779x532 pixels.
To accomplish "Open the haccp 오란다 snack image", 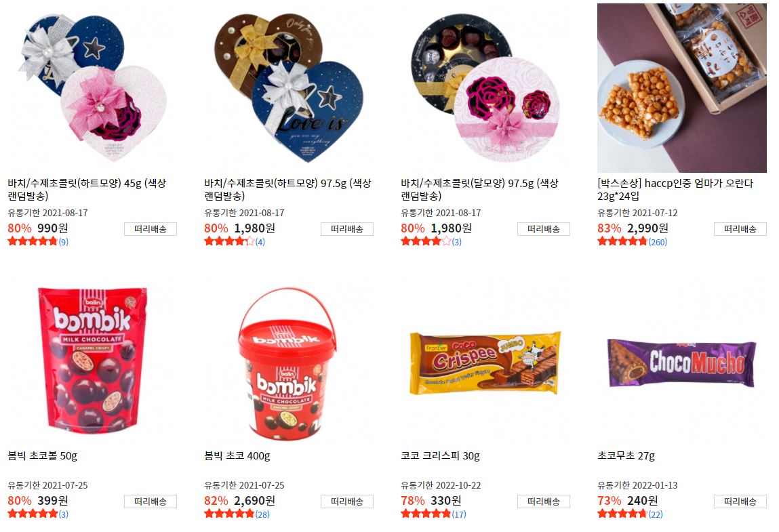I will [681, 88].
